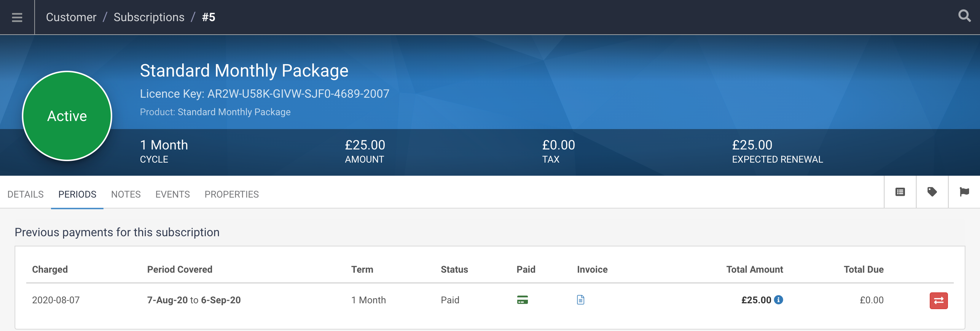
Task: Open the Standard Monthly Package product link
Action: point(234,112)
